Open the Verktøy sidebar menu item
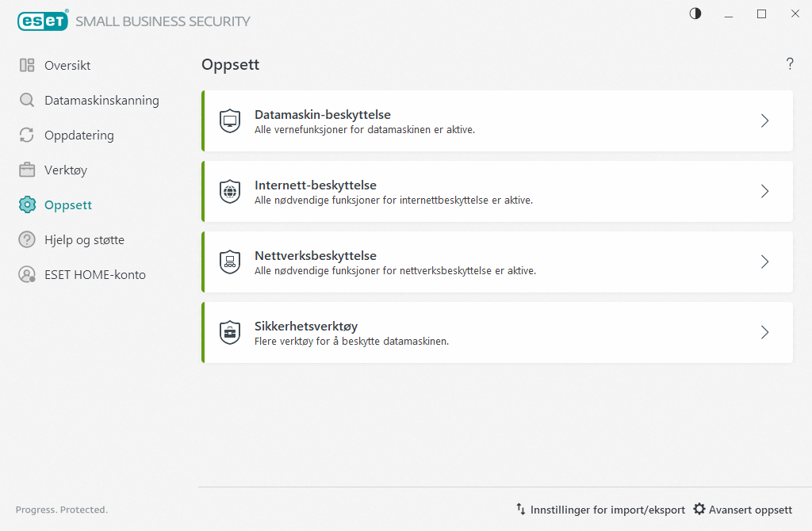812x531 pixels. (x=66, y=170)
